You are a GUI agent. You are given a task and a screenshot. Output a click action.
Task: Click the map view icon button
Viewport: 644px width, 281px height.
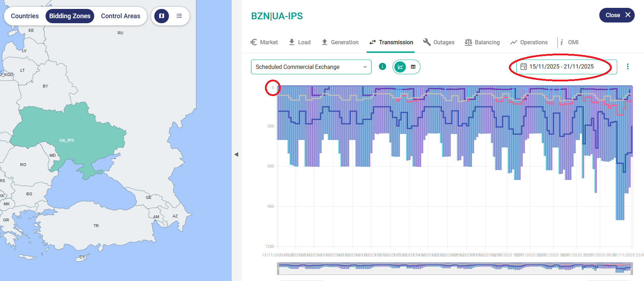click(x=162, y=16)
